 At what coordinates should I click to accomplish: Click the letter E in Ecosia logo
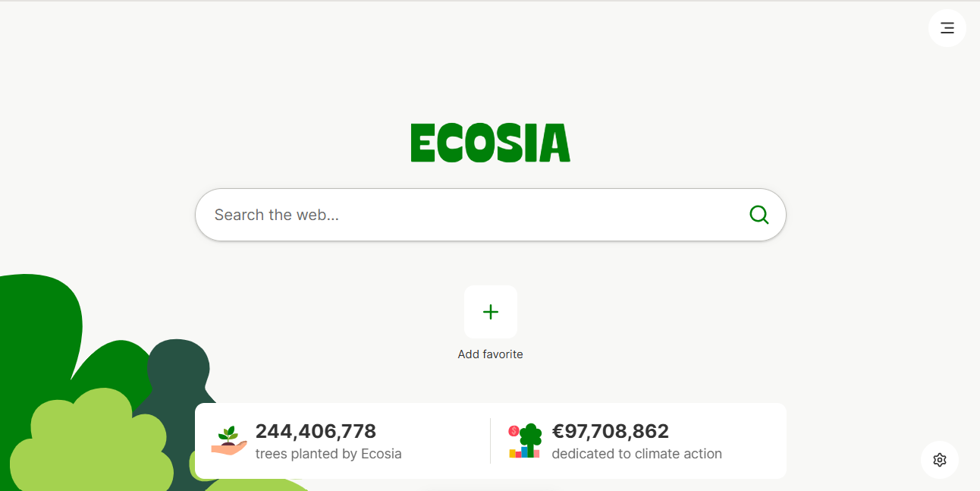click(x=422, y=143)
